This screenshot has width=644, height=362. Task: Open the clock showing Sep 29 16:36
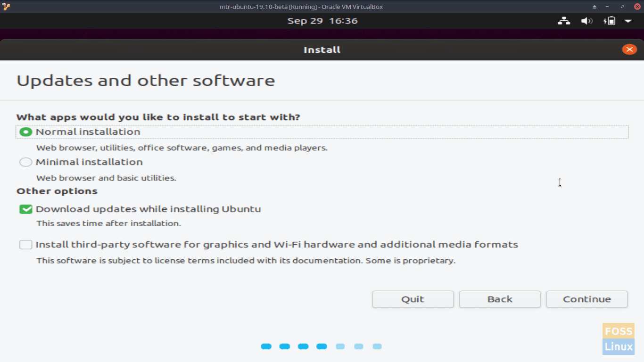pyautogui.click(x=322, y=21)
